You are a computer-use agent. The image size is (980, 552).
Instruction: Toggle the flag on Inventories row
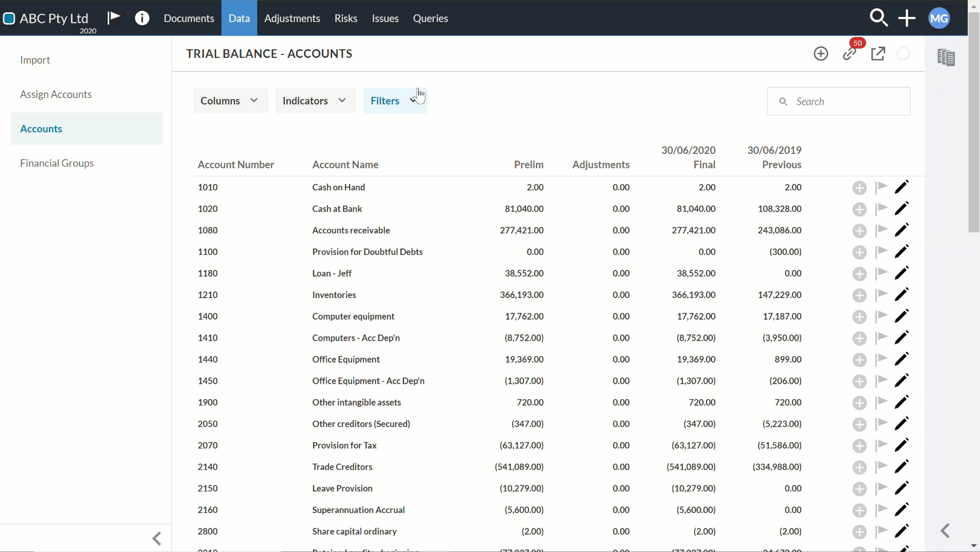[x=881, y=294]
